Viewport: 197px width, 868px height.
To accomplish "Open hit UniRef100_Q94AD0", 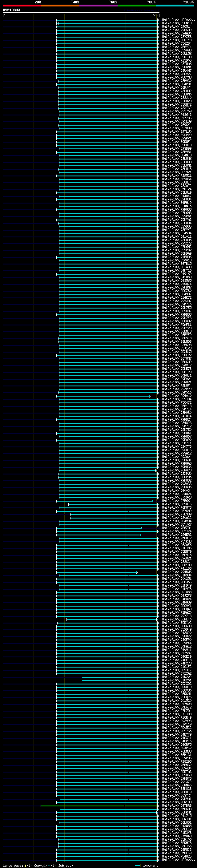I will [176, 33].
